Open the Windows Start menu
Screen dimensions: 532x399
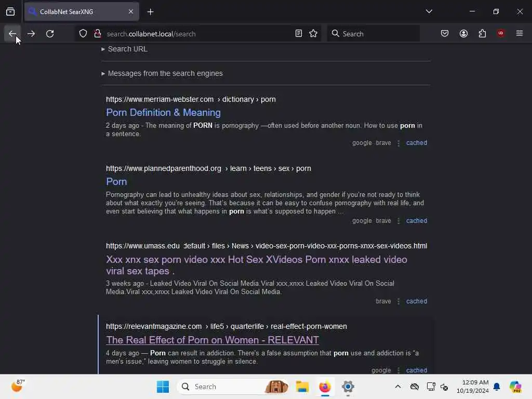163,387
